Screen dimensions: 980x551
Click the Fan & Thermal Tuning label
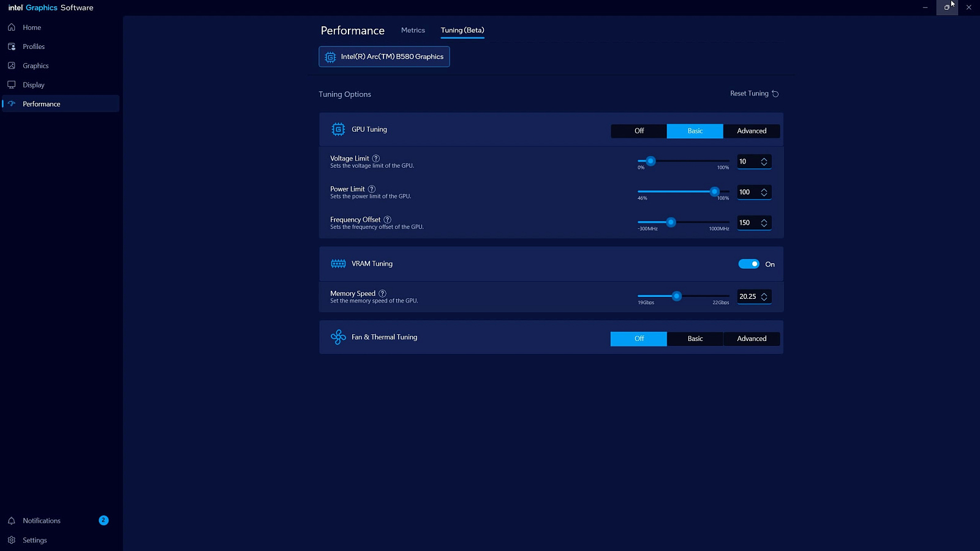pyautogui.click(x=384, y=337)
